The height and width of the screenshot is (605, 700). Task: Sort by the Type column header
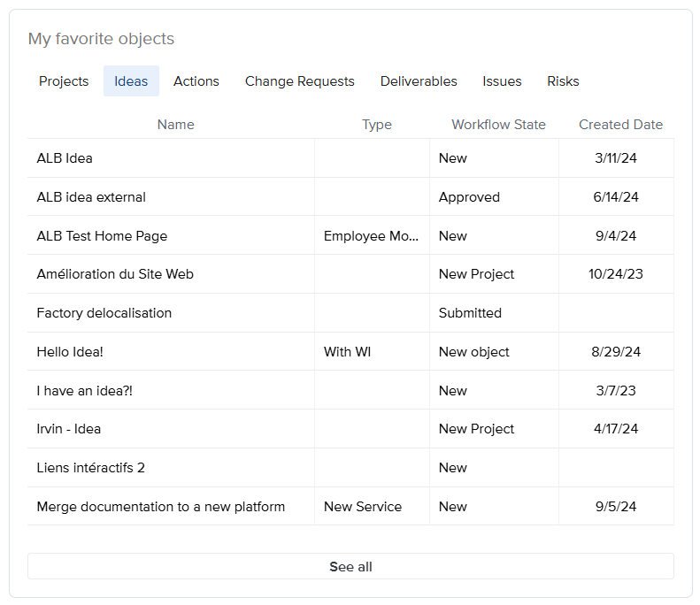376,125
